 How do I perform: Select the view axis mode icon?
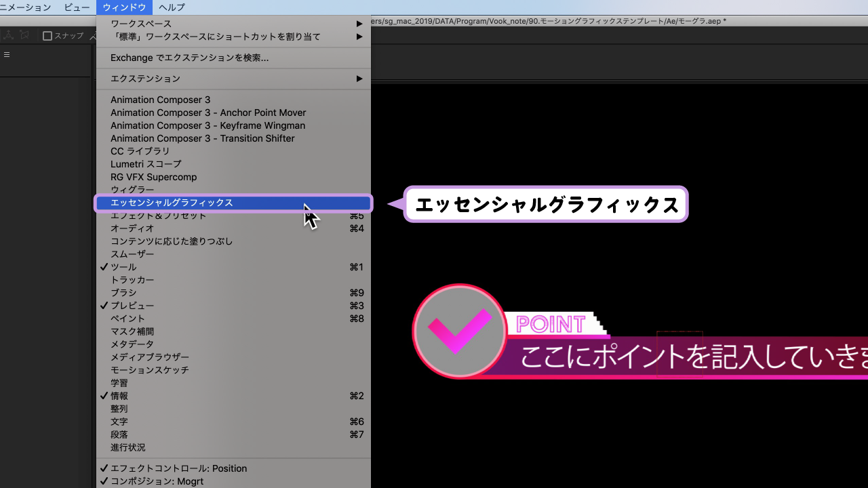(24, 35)
